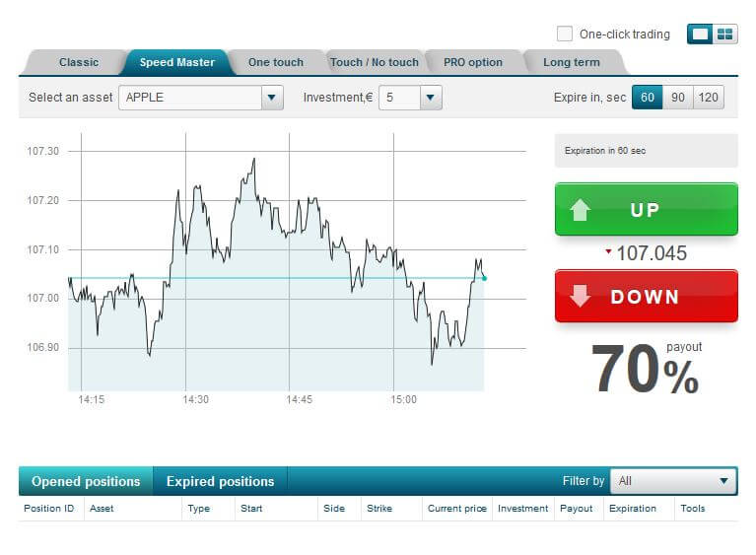Place a DOWN trade
The width and height of the screenshot is (756, 555).
[646, 296]
